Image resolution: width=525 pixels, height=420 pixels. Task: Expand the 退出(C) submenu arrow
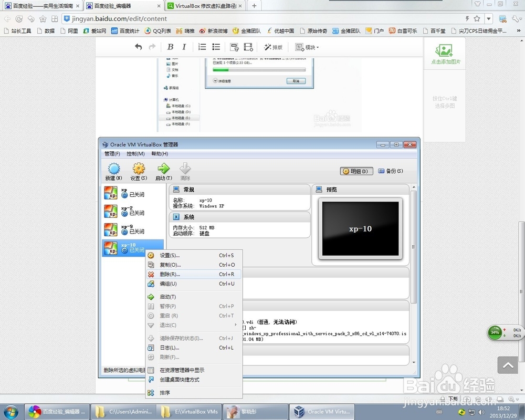click(x=236, y=325)
